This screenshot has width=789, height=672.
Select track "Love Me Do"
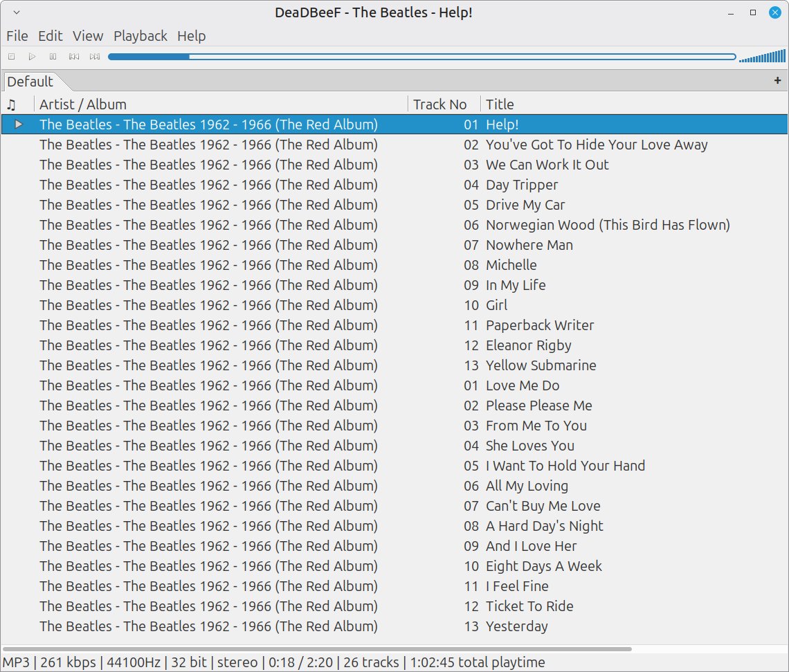(x=394, y=385)
